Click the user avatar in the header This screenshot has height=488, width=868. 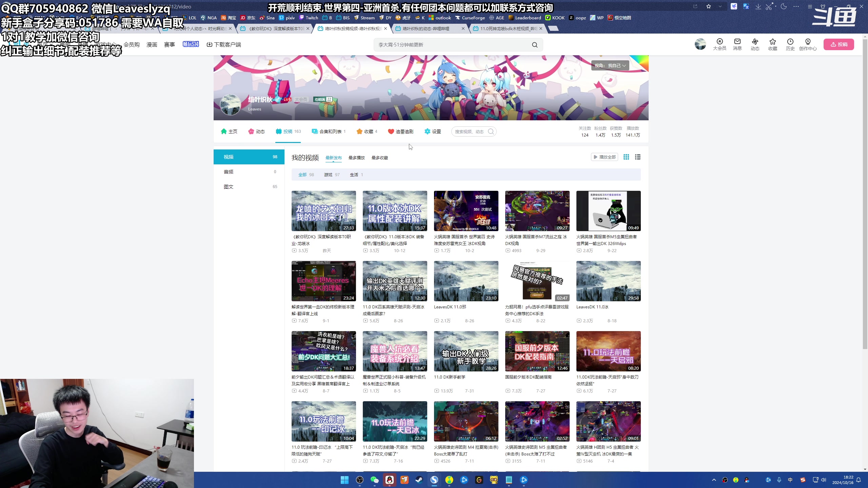click(700, 44)
